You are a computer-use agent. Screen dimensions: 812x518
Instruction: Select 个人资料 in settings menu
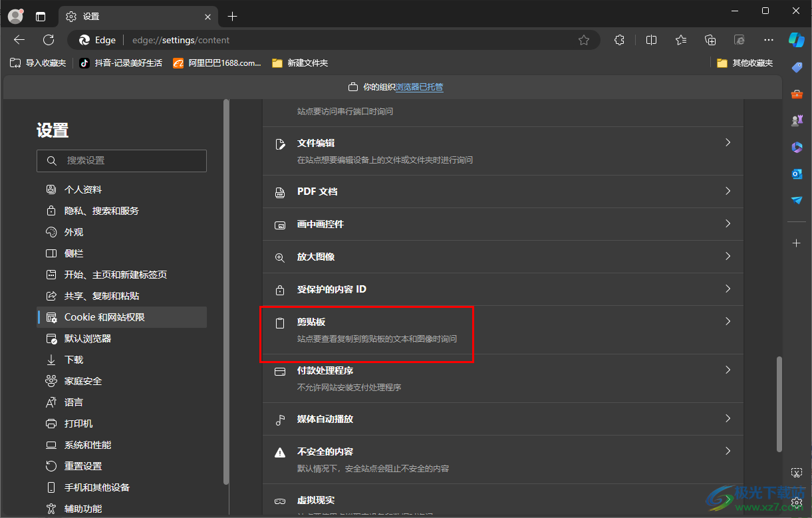(122, 190)
